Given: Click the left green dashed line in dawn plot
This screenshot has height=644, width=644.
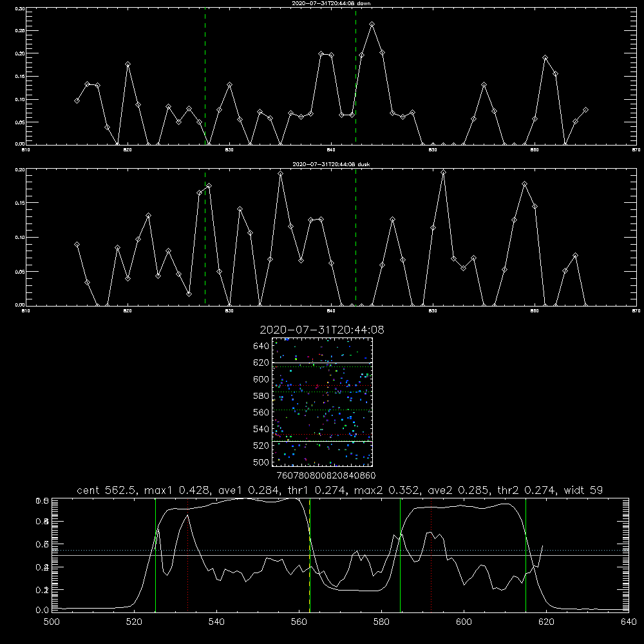Looking at the screenshot, I should coord(205,76).
